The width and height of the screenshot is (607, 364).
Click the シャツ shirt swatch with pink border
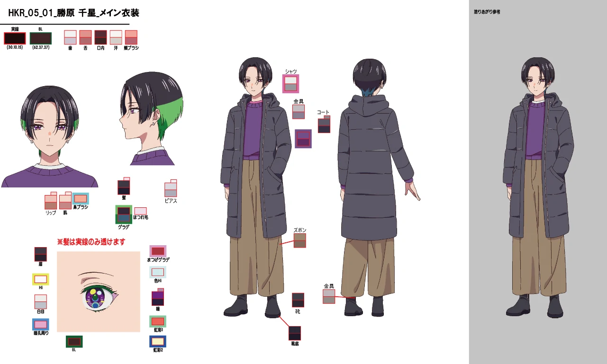(290, 84)
